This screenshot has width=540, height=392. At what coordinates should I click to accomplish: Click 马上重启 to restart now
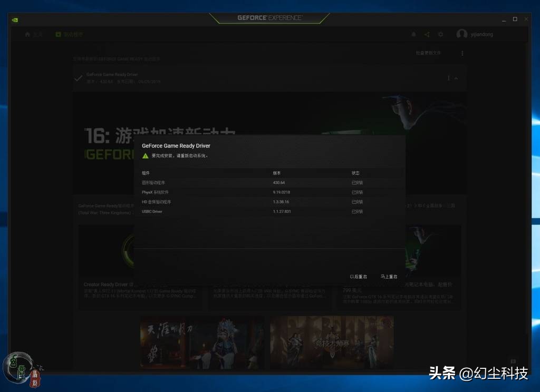(x=389, y=276)
